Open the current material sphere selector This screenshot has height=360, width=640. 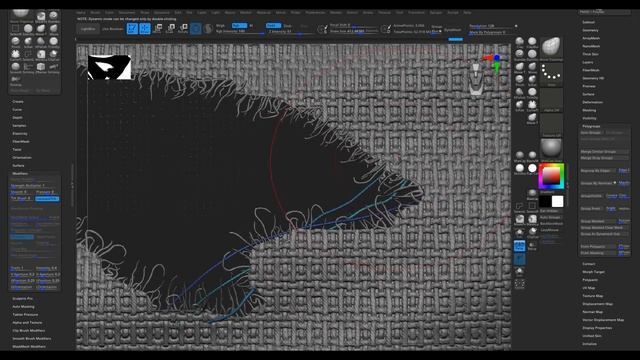(x=551, y=149)
